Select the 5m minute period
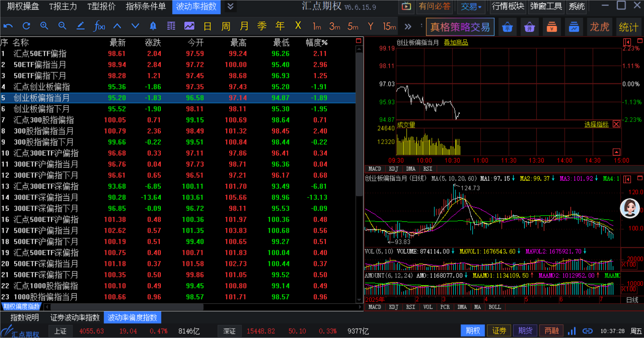 point(353,26)
